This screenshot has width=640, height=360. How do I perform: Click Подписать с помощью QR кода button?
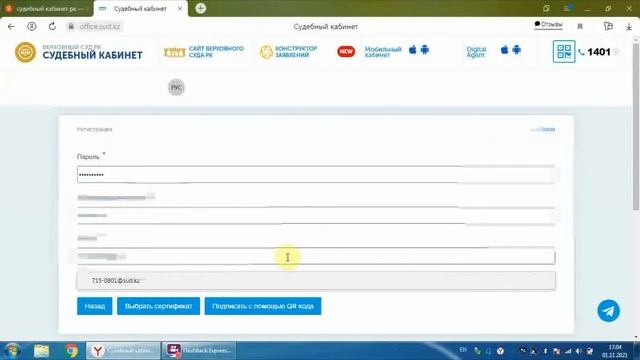click(x=263, y=306)
